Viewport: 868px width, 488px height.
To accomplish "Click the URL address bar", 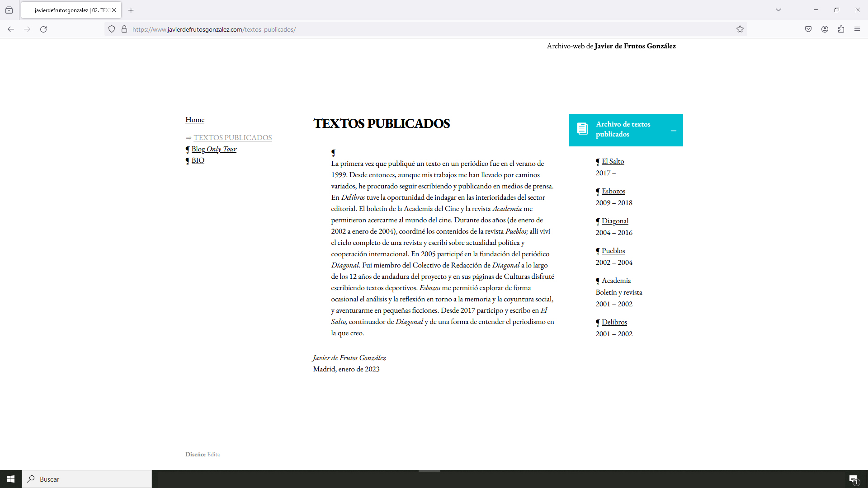I will [425, 29].
